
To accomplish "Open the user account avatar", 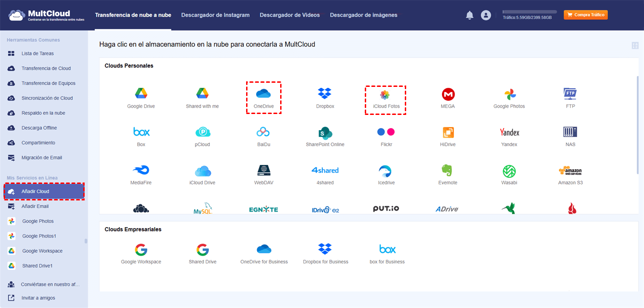I will 486,15.
